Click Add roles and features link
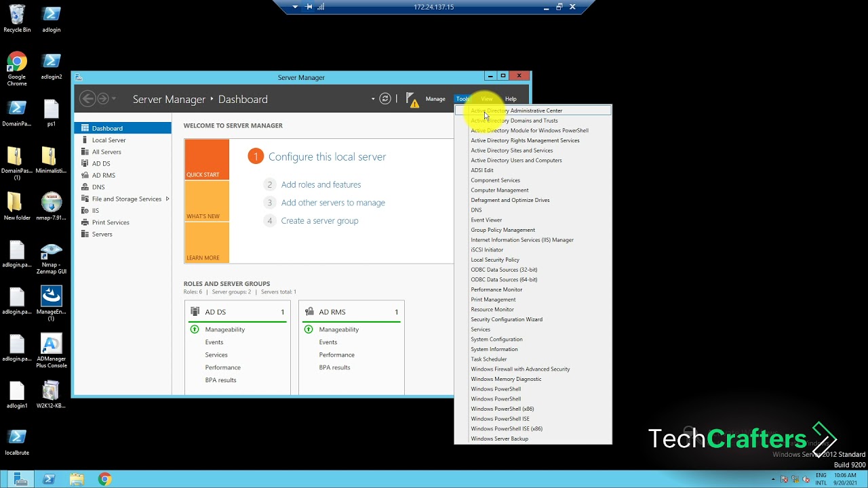868x488 pixels. click(321, 184)
